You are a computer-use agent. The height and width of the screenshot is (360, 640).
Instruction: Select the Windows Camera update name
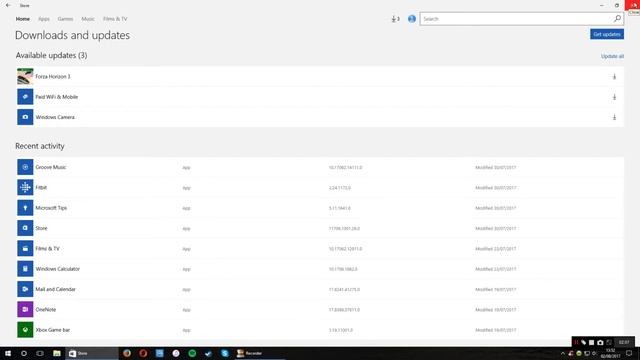tap(55, 117)
